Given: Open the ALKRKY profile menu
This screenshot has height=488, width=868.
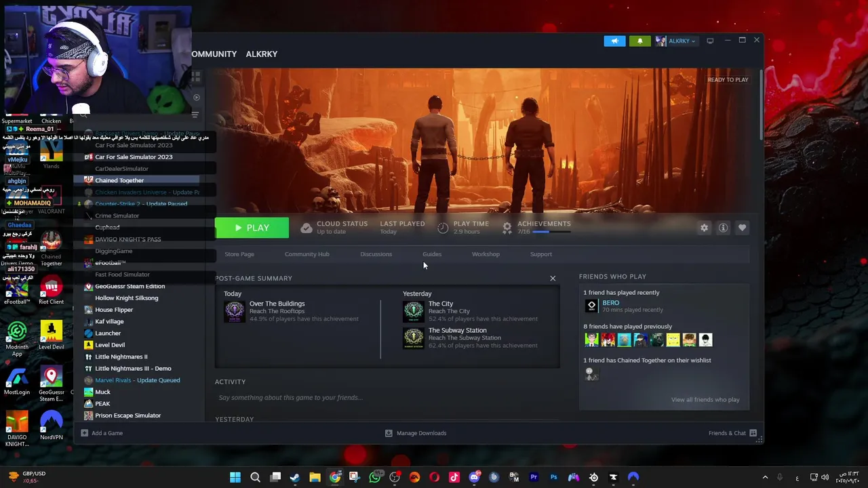Looking at the screenshot, I should 261,54.
